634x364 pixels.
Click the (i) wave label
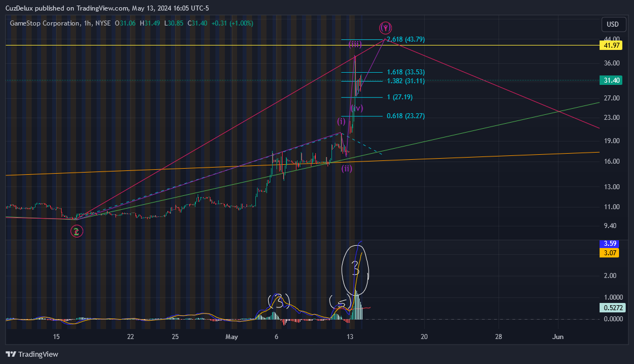pos(341,121)
